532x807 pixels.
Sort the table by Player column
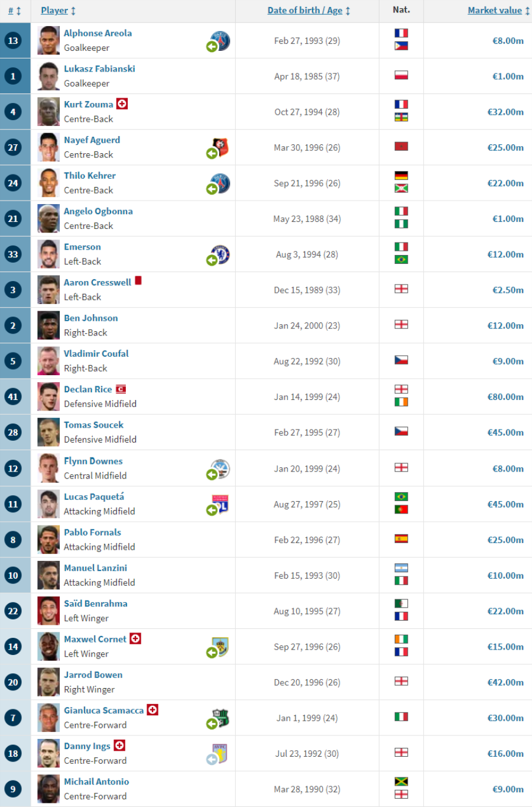coord(54,10)
